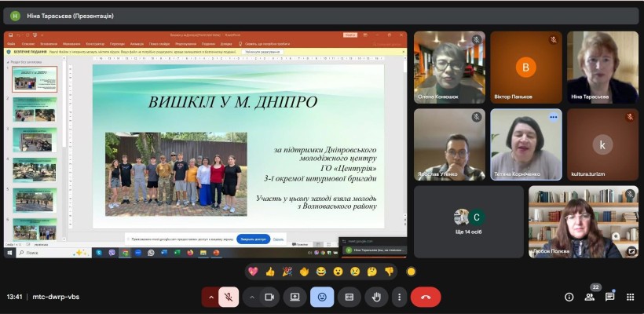This screenshot has width=644, height=314.
Task: Open activities grid icon
Action: pos(630,298)
